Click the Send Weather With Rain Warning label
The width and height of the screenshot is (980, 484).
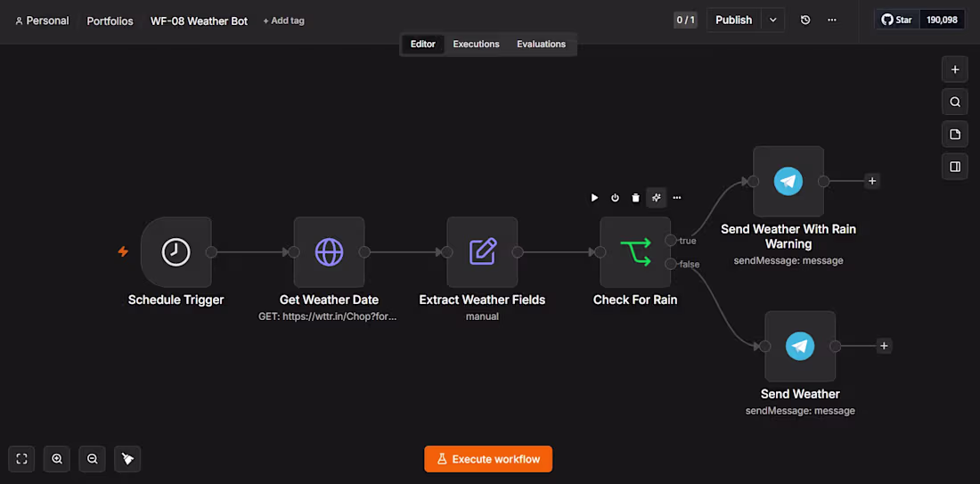[788, 236]
